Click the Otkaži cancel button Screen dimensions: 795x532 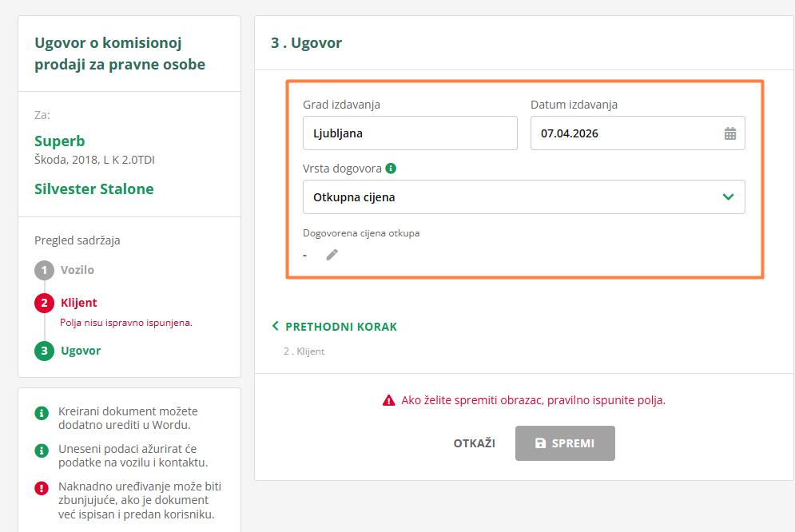(474, 443)
